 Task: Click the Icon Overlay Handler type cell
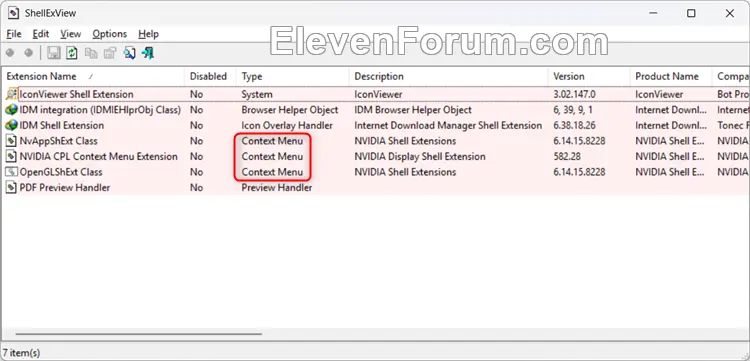click(287, 125)
